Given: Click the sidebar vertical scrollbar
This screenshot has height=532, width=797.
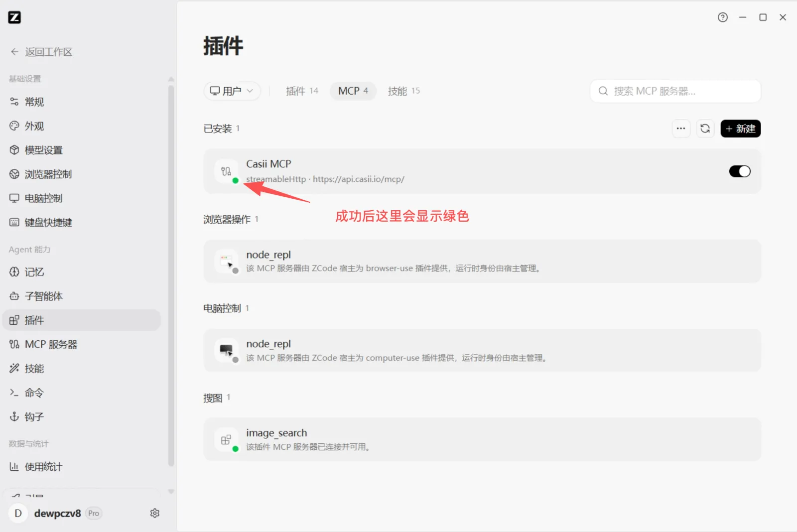Looking at the screenshot, I should pos(171,275).
